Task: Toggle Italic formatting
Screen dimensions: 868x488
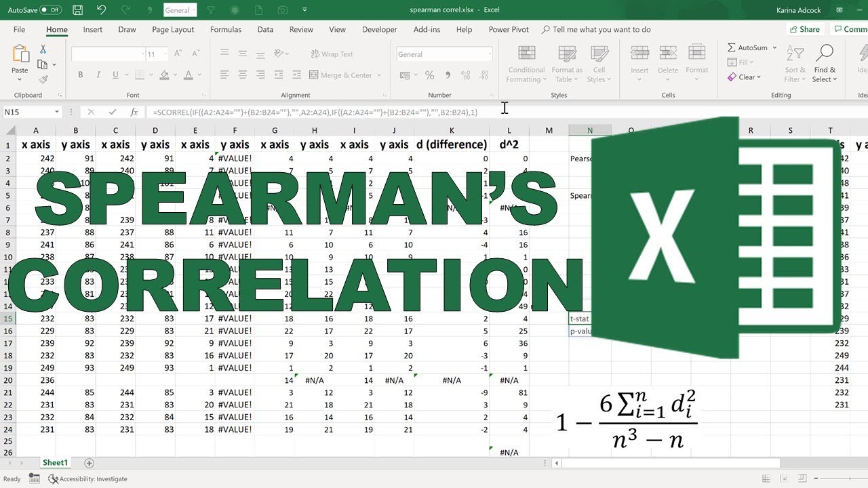Action: tap(98, 75)
